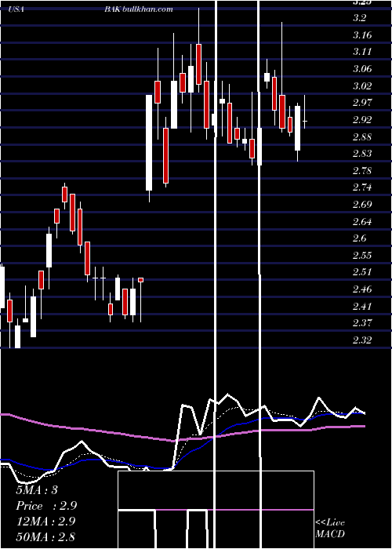Click the 2.46 price axis label
392x549 pixels.
click(x=362, y=289)
